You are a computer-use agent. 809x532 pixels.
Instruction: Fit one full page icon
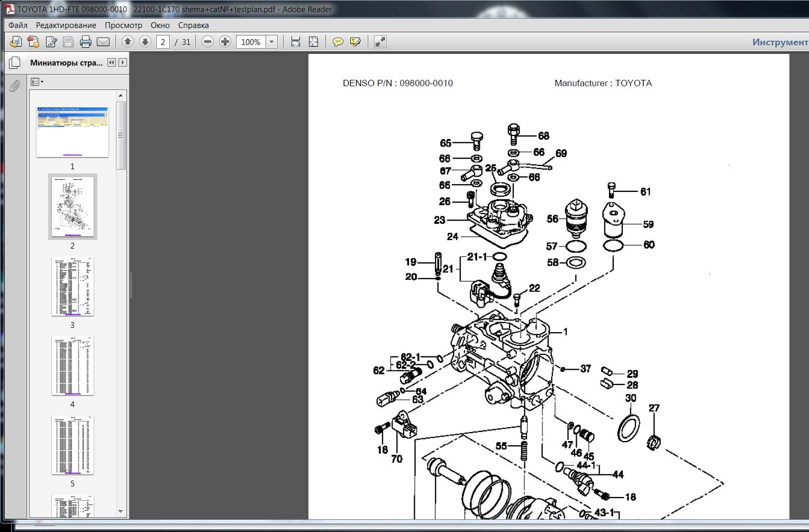pyautogui.click(x=313, y=42)
